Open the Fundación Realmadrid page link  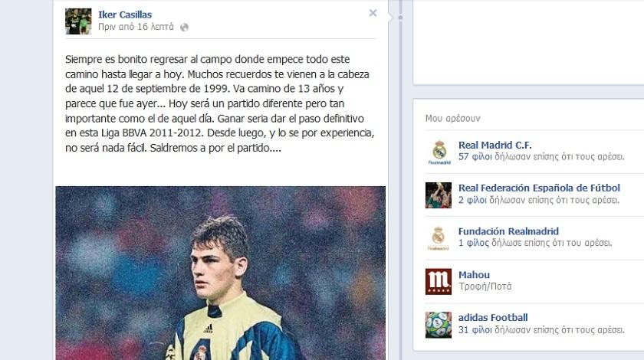(x=508, y=231)
